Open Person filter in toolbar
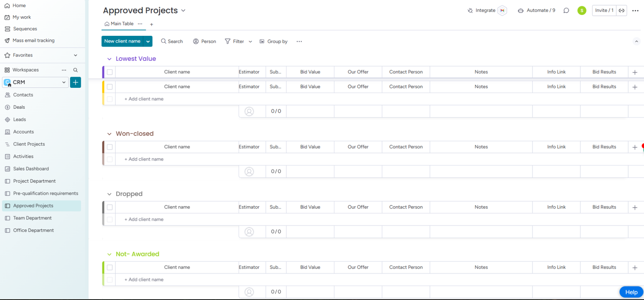Screen dimensions: 644x300 tap(204, 41)
